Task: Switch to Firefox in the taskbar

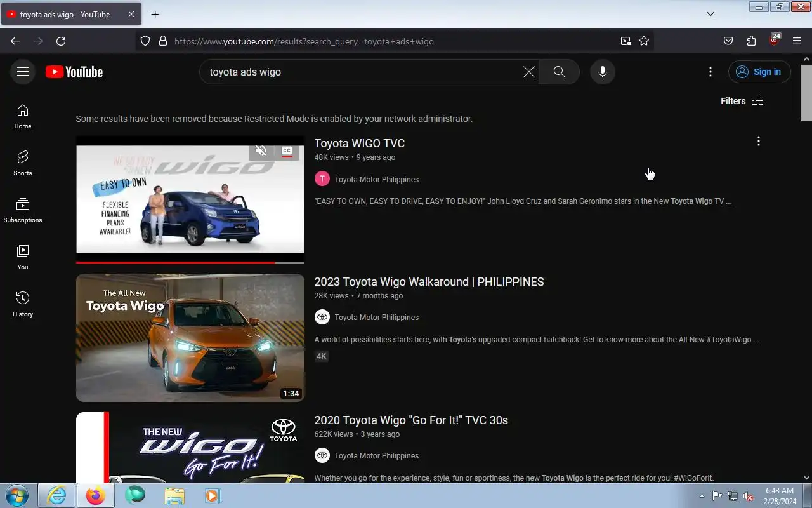Action: [x=96, y=495]
